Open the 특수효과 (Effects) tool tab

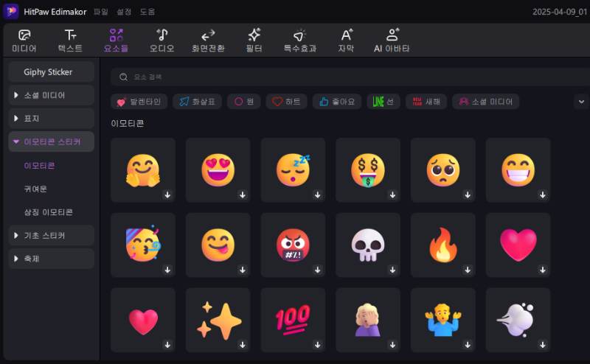300,41
